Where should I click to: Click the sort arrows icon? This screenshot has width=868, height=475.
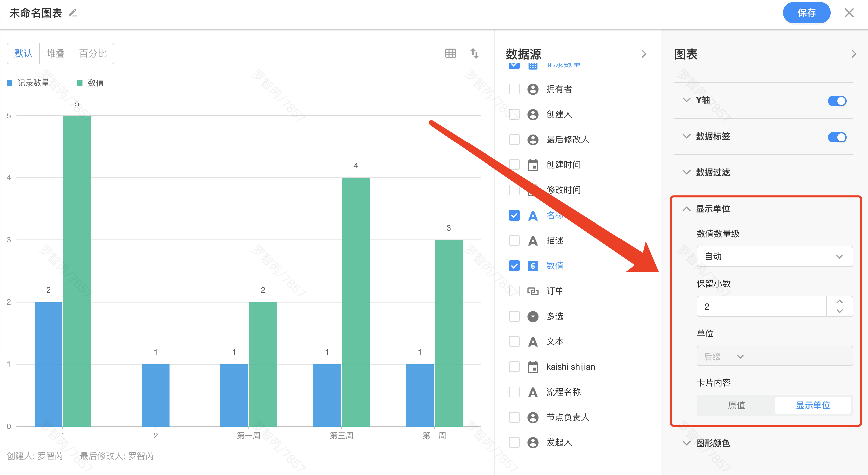[474, 53]
